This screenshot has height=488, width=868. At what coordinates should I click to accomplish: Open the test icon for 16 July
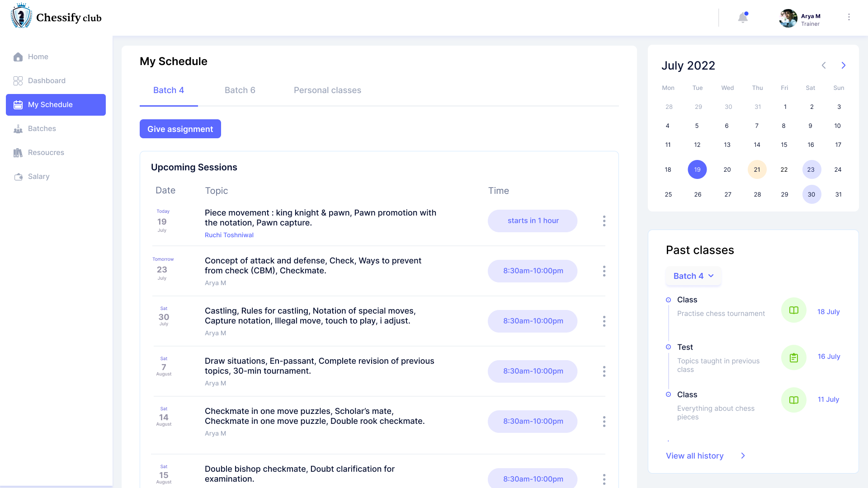point(793,357)
